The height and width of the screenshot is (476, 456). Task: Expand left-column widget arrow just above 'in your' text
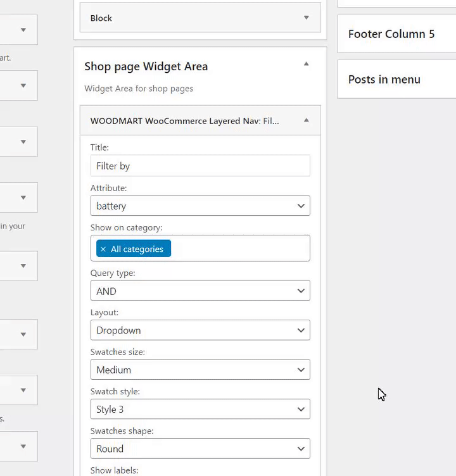tap(23, 197)
